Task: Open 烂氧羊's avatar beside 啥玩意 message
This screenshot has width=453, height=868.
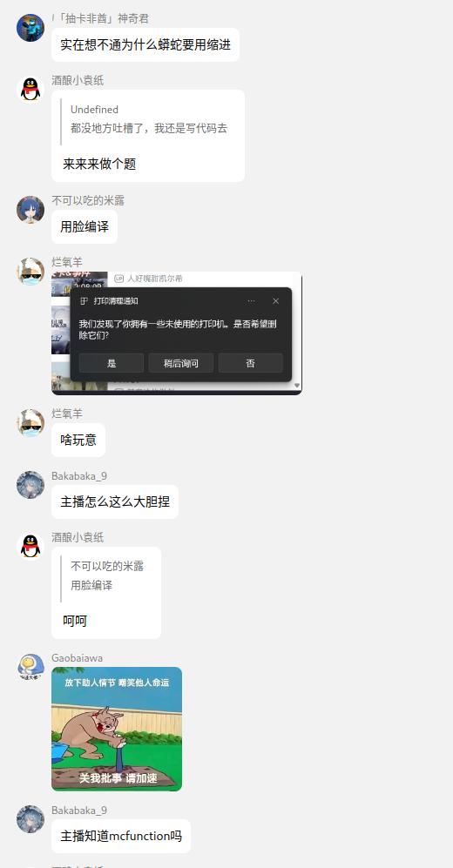Action: (x=30, y=423)
